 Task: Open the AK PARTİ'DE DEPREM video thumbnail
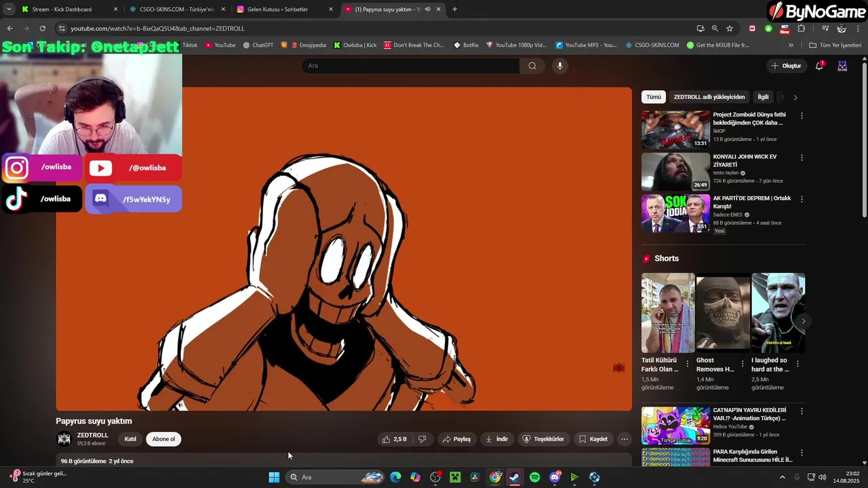click(x=675, y=213)
